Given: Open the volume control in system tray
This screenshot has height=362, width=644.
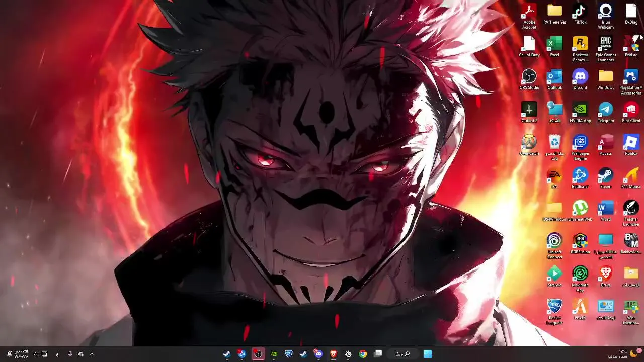Looking at the screenshot, I should point(35,354).
